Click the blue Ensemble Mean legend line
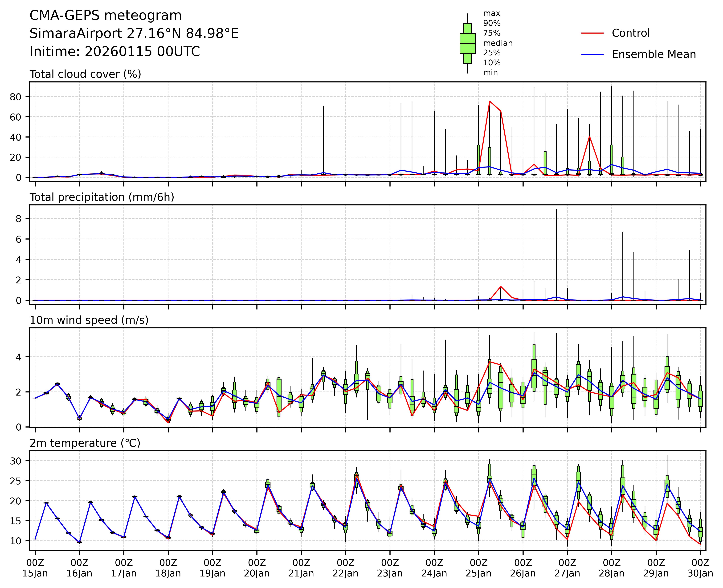This screenshot has height=588, width=723. 592,54
